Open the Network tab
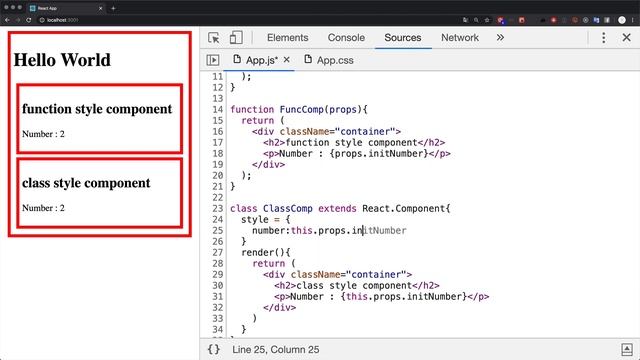This screenshot has height=360, width=640. click(x=460, y=38)
